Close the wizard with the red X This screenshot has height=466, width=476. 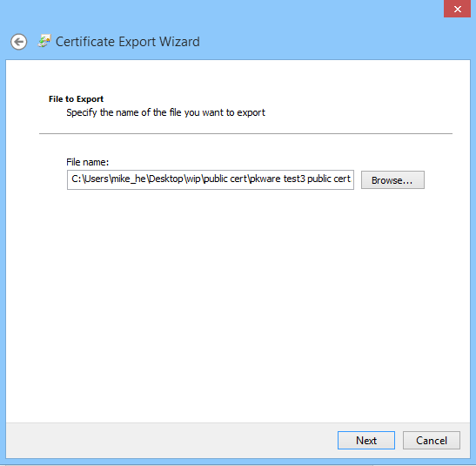click(x=457, y=9)
